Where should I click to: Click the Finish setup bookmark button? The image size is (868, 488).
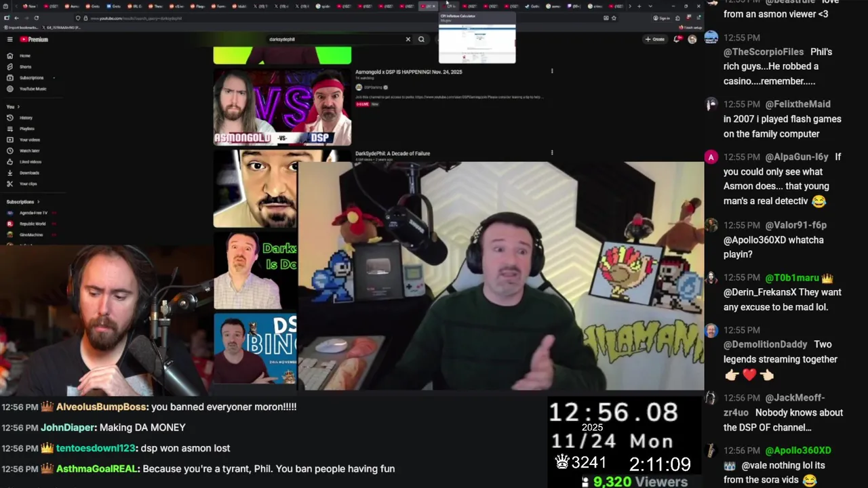click(x=690, y=28)
